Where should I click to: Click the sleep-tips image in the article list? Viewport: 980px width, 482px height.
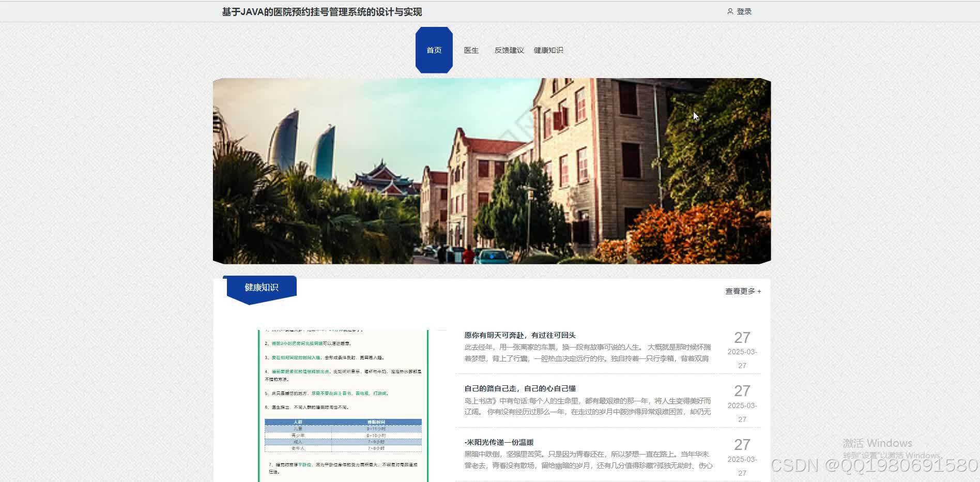(x=343, y=403)
